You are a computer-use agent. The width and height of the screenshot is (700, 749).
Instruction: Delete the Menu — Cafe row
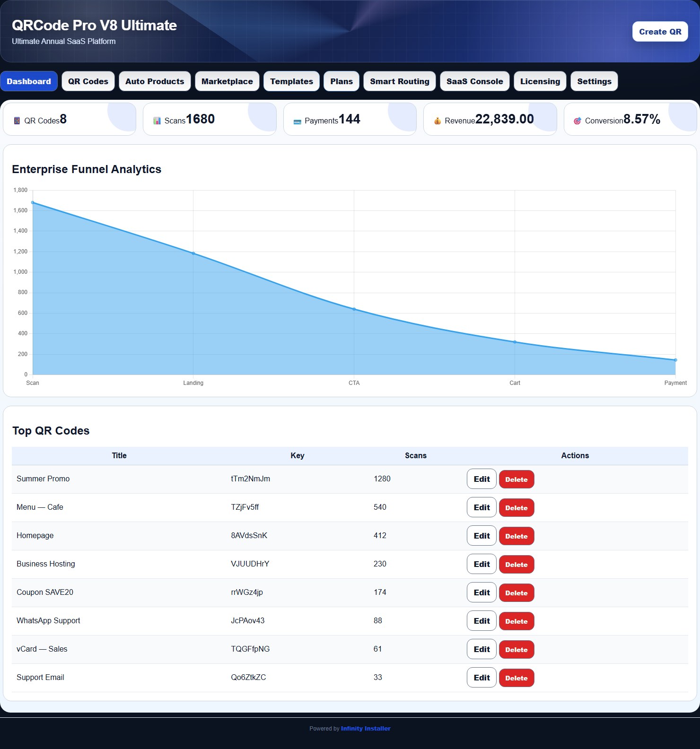point(516,508)
